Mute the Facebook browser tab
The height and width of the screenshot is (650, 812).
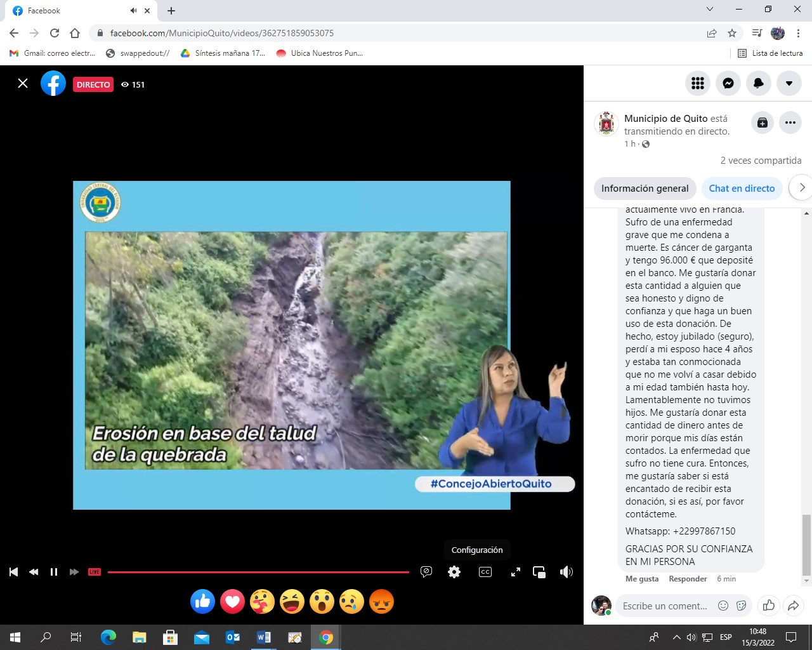pos(133,11)
